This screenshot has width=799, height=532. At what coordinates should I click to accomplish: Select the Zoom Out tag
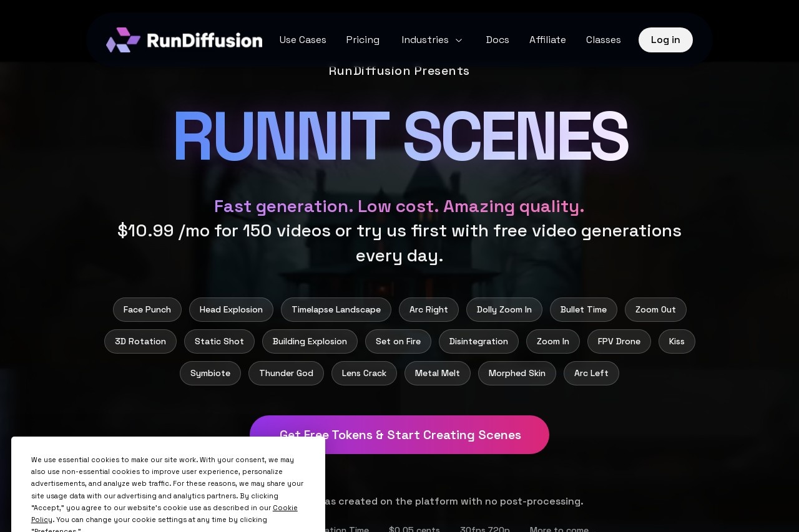point(655,309)
